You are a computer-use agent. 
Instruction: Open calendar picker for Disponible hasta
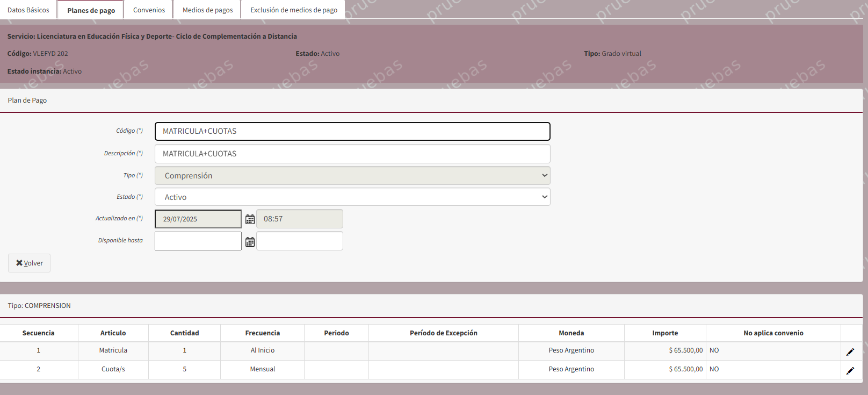(250, 242)
